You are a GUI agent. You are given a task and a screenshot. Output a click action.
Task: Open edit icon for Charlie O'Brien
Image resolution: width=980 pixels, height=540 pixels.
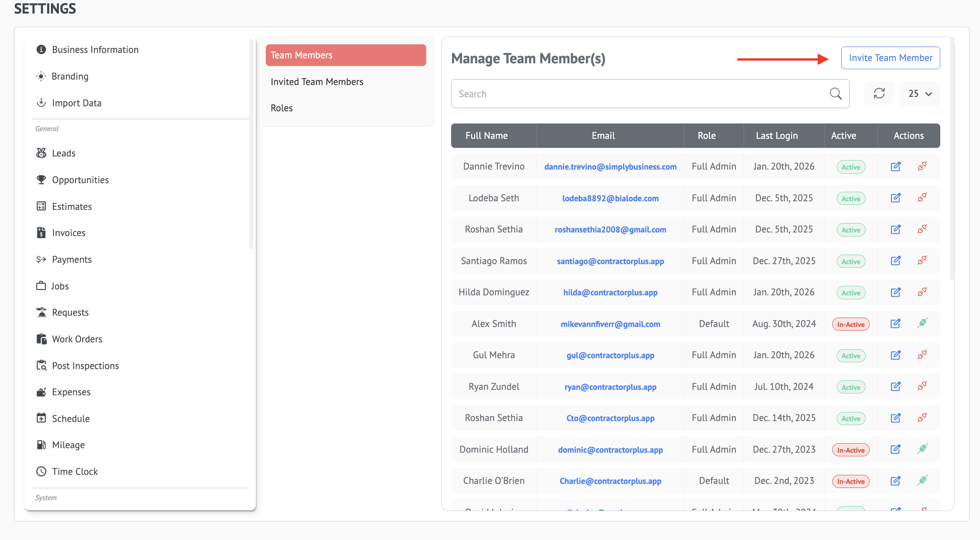(895, 481)
